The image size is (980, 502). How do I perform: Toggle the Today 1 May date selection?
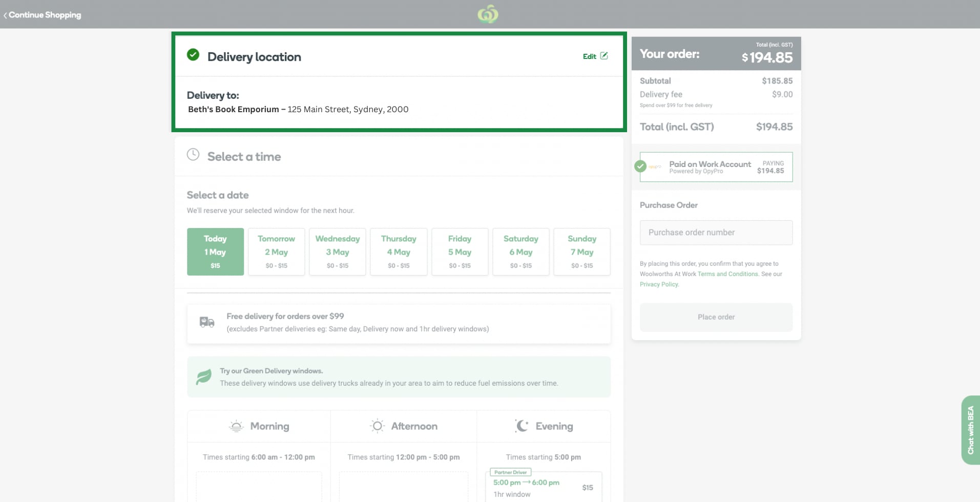point(215,252)
